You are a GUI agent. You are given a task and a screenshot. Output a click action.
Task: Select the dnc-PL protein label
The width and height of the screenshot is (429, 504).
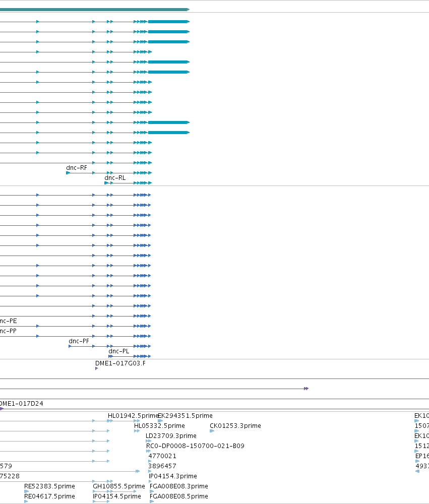pyautogui.click(x=118, y=351)
